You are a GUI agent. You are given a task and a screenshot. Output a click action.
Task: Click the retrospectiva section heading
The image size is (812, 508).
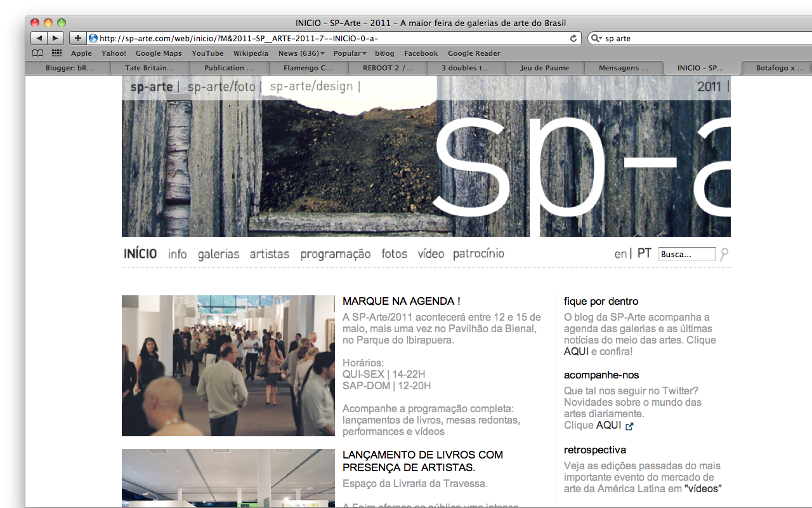click(595, 450)
